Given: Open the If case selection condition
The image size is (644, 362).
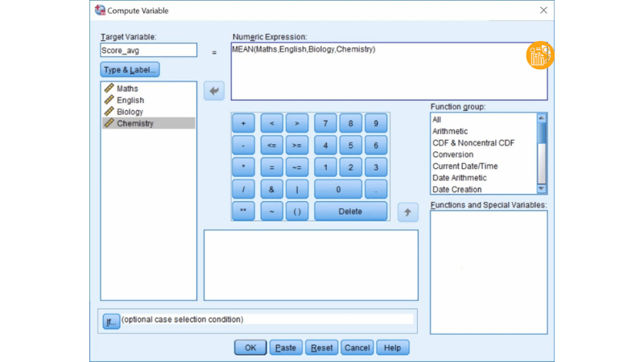Looking at the screenshot, I should point(111,320).
